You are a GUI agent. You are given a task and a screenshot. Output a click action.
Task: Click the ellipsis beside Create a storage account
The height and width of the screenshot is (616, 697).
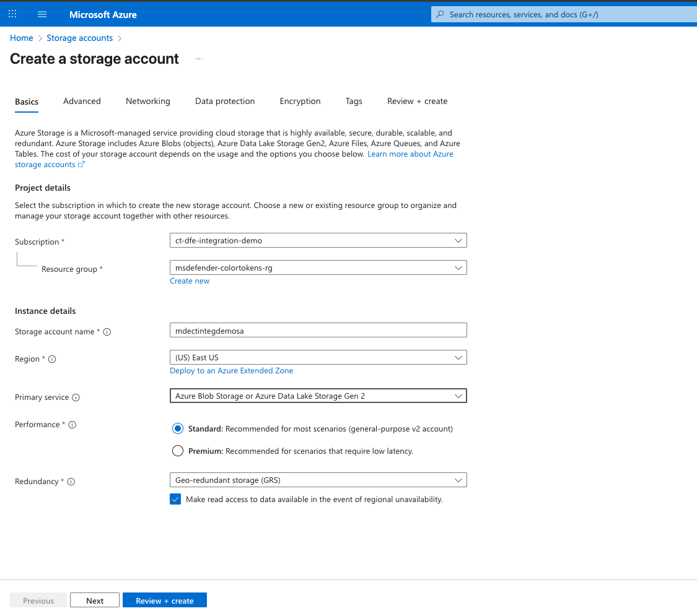[199, 59]
